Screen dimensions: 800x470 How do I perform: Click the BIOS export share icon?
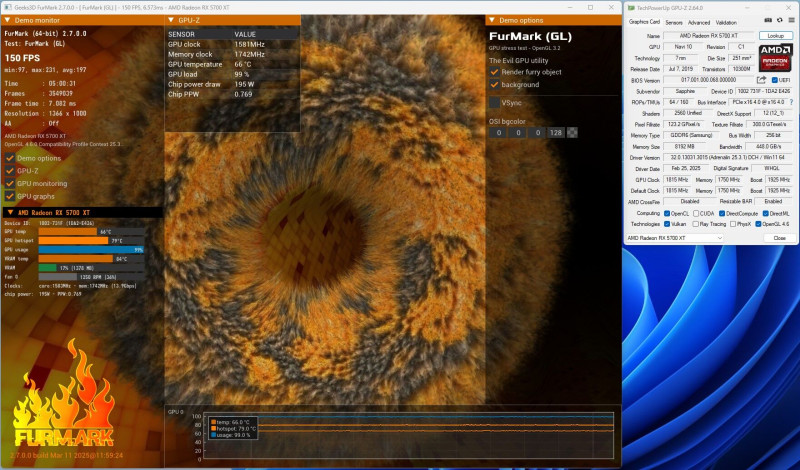(x=761, y=80)
